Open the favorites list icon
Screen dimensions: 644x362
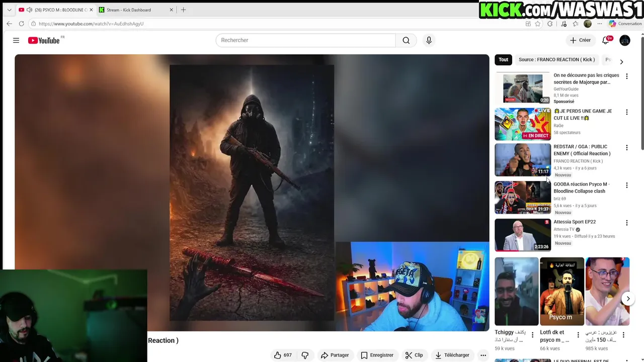pos(576,24)
